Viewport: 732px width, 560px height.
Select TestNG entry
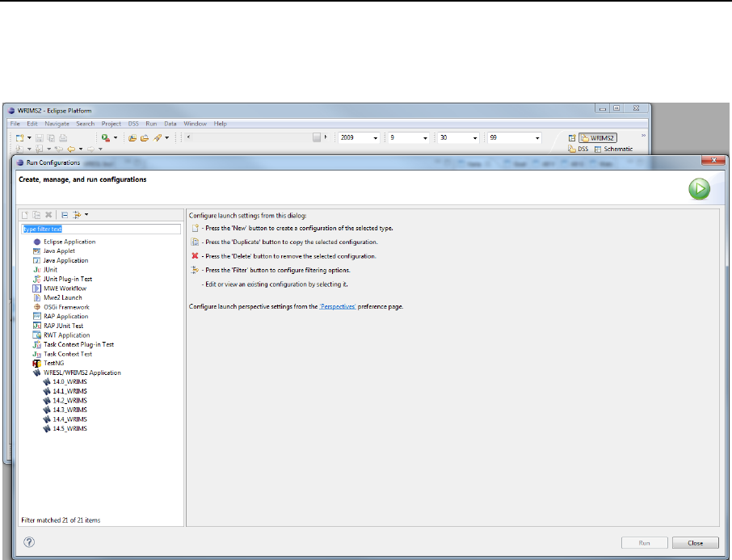(x=48, y=364)
